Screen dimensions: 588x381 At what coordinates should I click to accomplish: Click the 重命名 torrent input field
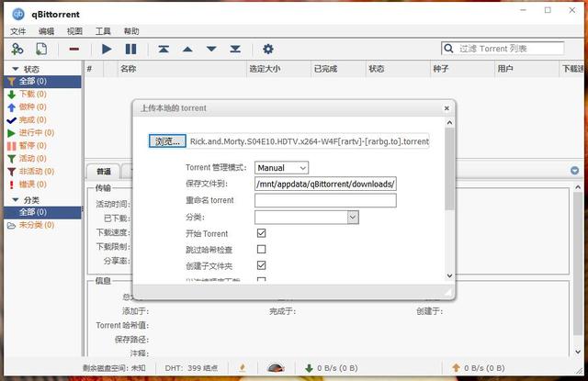(x=325, y=200)
